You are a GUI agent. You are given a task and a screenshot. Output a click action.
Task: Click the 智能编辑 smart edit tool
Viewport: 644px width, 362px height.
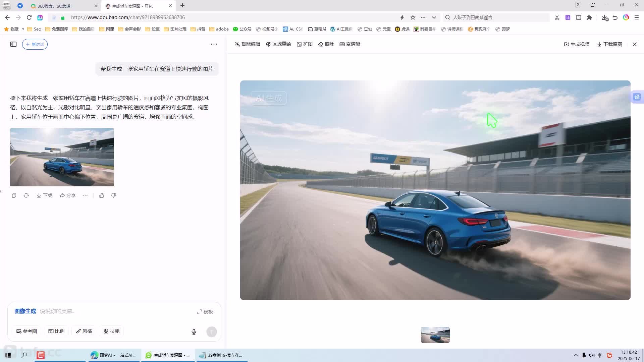coord(248,44)
